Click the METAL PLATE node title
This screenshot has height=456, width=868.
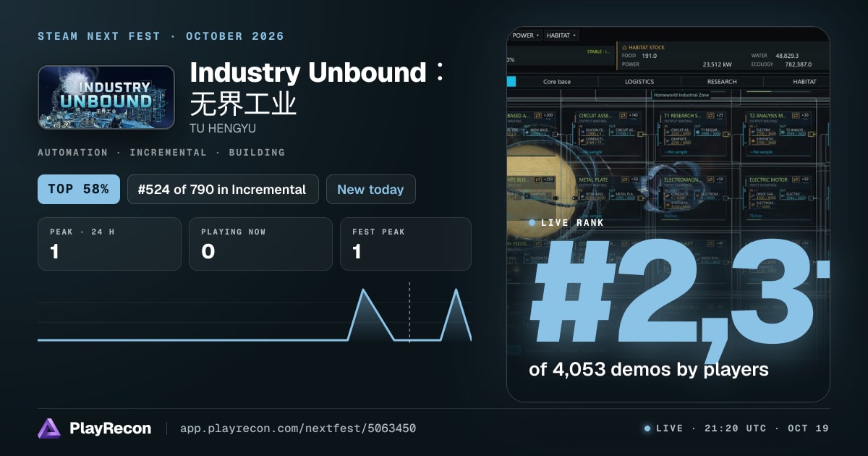click(x=593, y=180)
